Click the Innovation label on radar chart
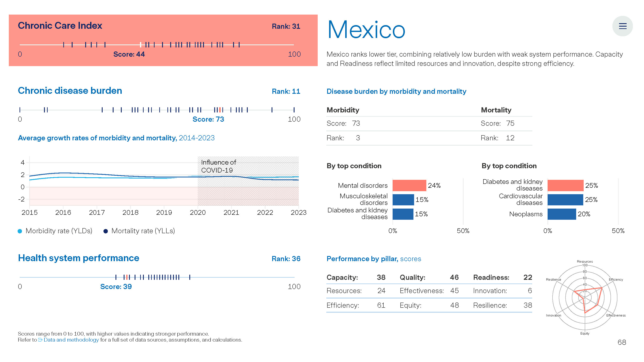Image resolution: width=644 pixels, height=362 pixels. (553, 315)
